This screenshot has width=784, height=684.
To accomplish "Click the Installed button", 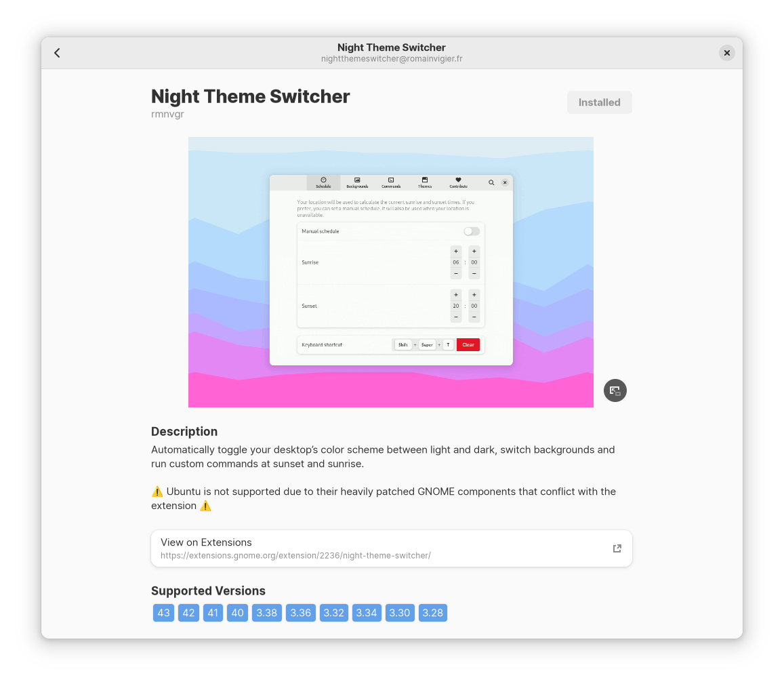I will coord(599,102).
